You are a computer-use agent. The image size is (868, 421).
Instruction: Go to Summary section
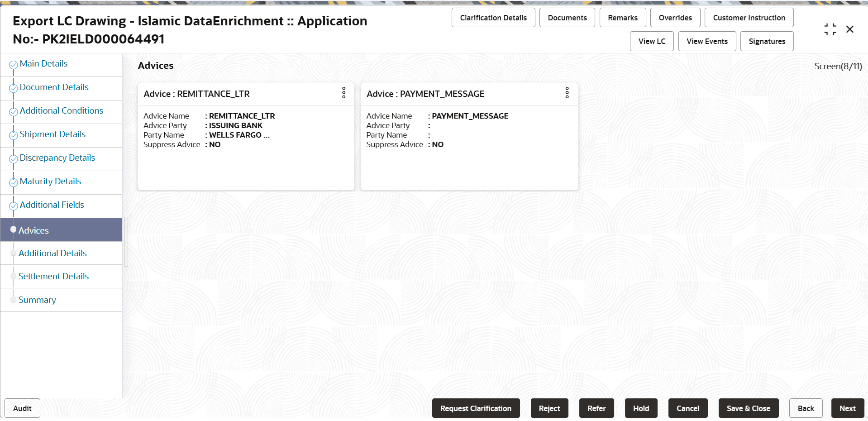[x=37, y=300]
